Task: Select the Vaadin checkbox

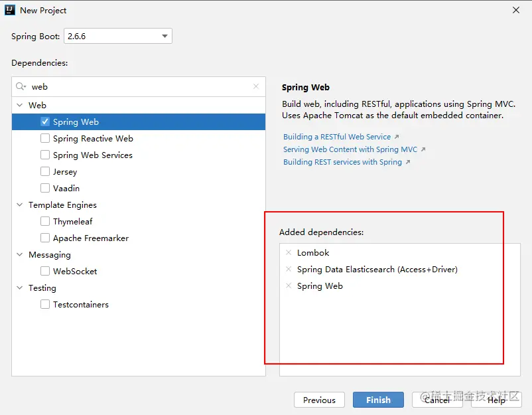Action: point(45,188)
